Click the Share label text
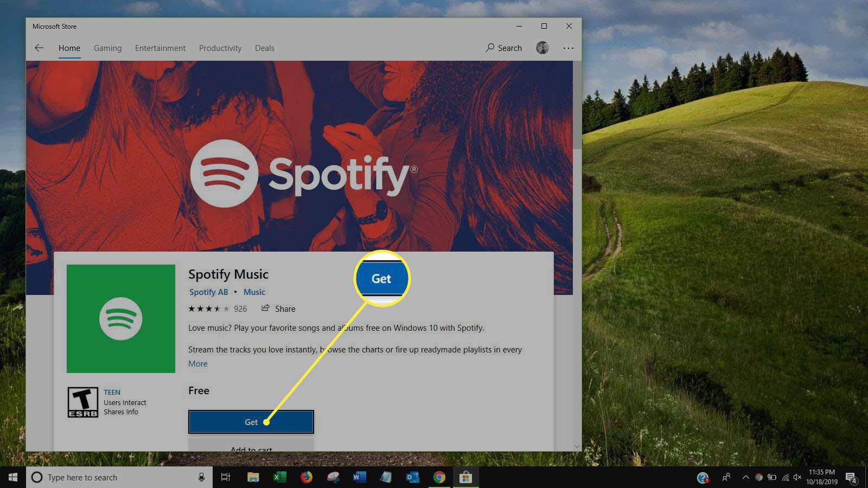 coord(285,309)
